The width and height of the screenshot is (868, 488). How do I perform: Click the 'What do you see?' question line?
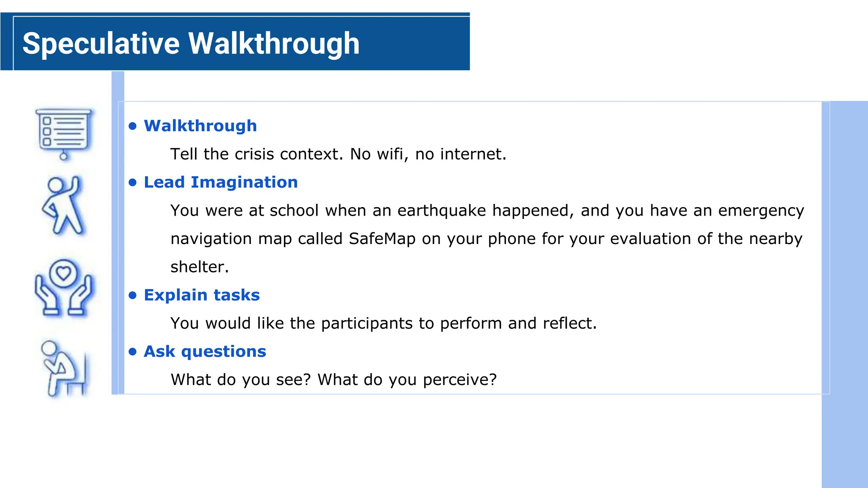(x=333, y=380)
